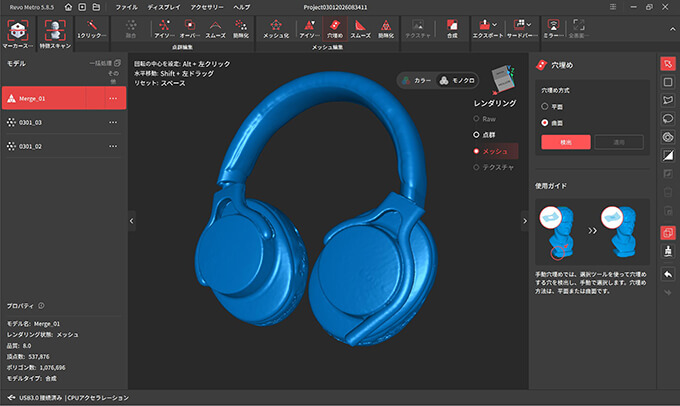Collapse the right panel with the arrow
The height and width of the screenshot is (406, 680).
[x=523, y=221]
